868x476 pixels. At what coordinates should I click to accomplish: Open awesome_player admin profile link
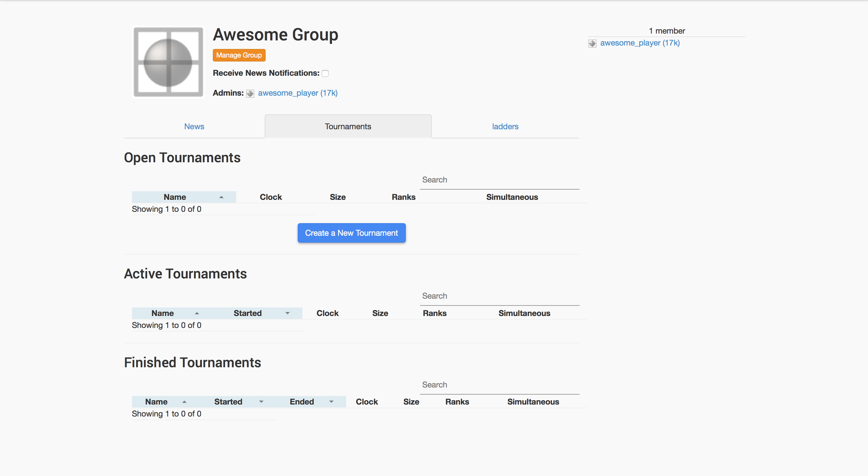298,93
